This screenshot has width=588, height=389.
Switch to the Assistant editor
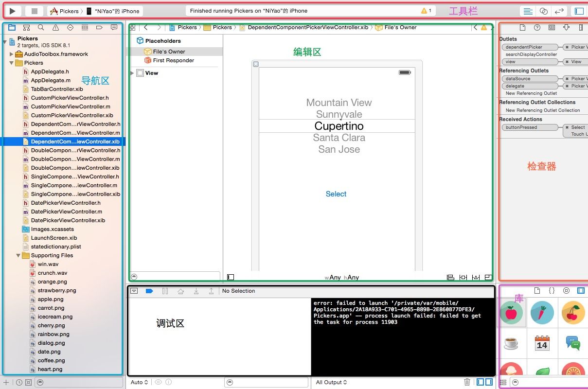tap(544, 11)
